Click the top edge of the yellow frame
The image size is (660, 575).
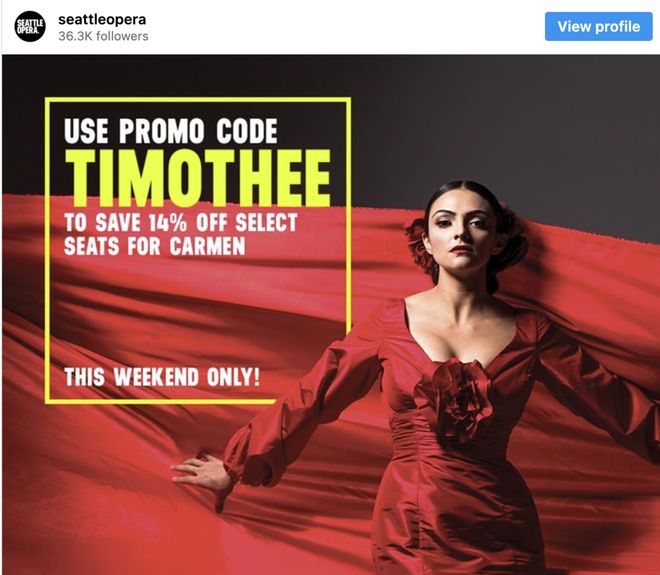pyautogui.click(x=198, y=100)
